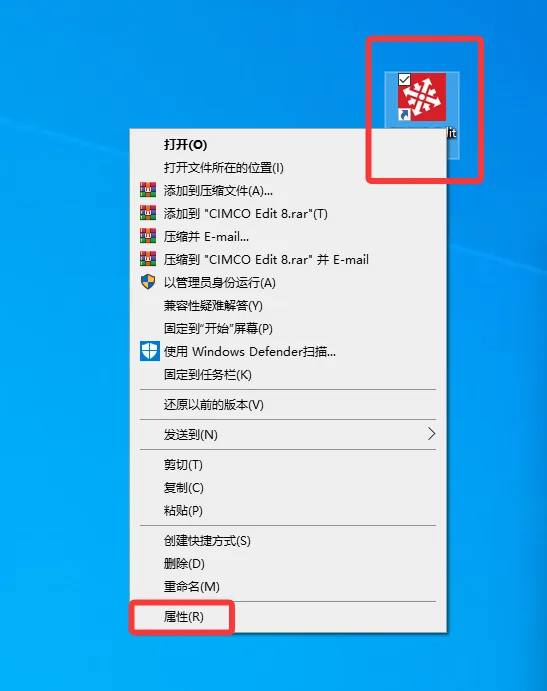Click the admin shield icon beside 以管理员身份运行(A)

click(x=148, y=282)
